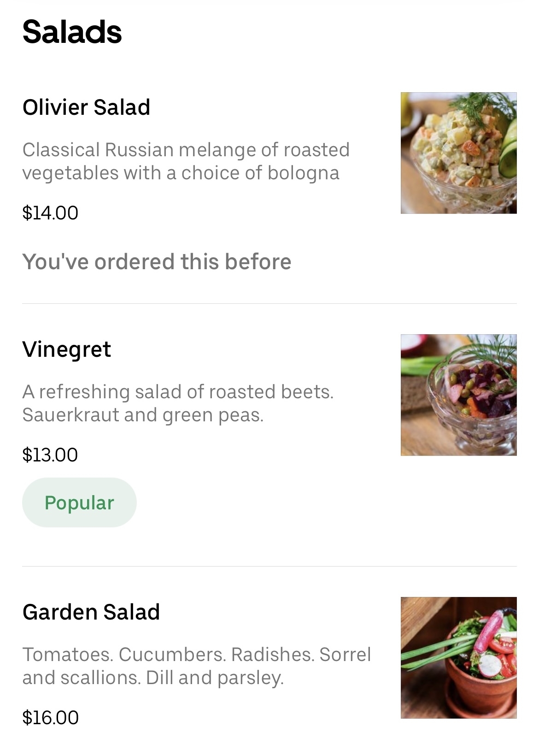Open the Olivier Salad photo thumbnail

coord(458,153)
